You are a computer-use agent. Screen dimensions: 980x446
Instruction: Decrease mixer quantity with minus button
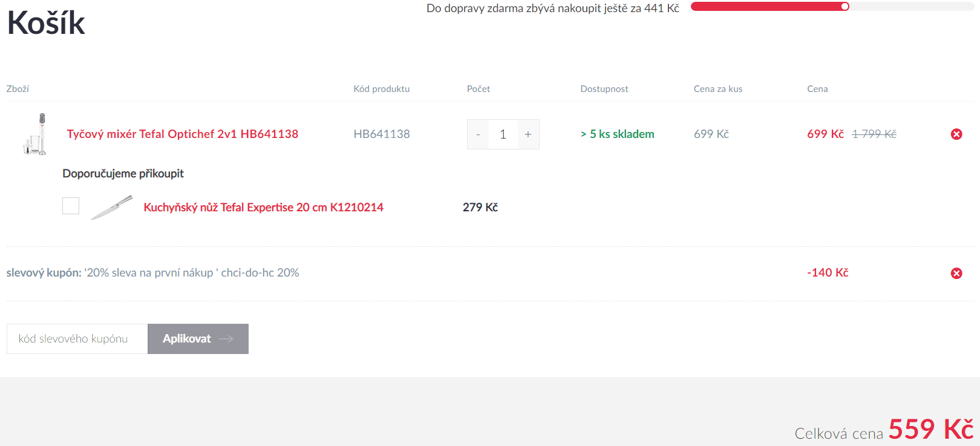[x=478, y=134]
